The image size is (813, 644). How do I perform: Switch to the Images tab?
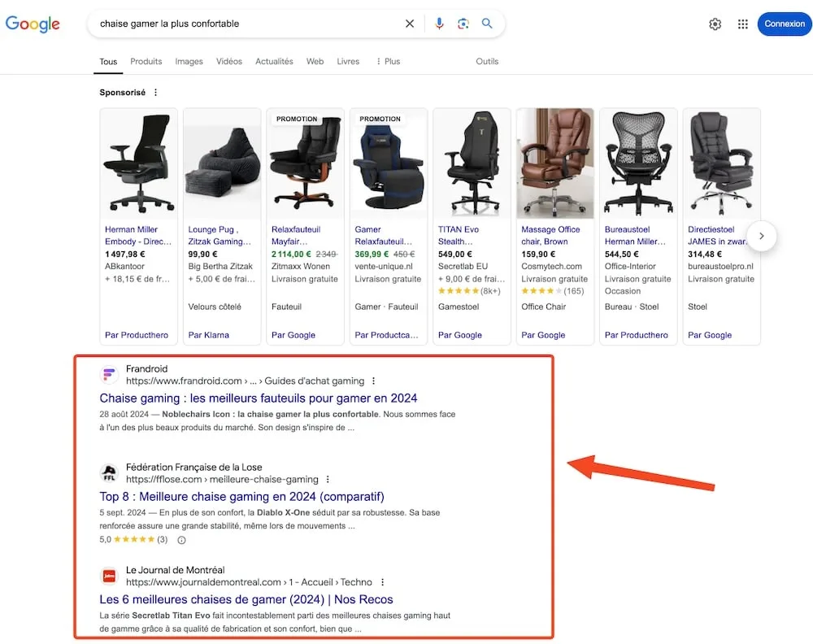[x=189, y=61]
